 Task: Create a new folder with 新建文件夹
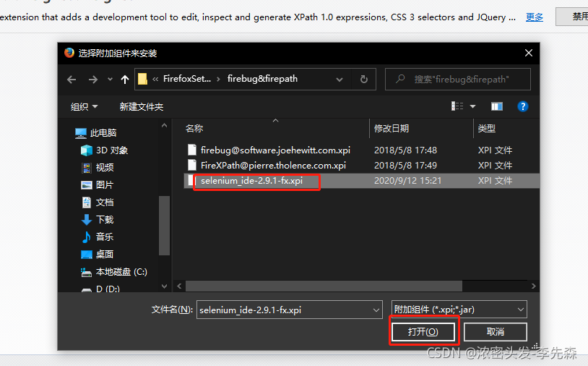(x=142, y=106)
